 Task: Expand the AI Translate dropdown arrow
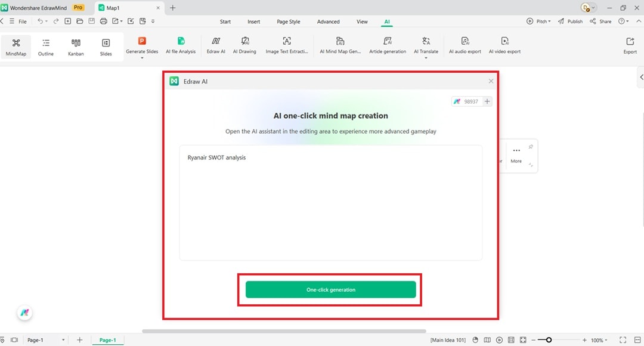point(426,58)
